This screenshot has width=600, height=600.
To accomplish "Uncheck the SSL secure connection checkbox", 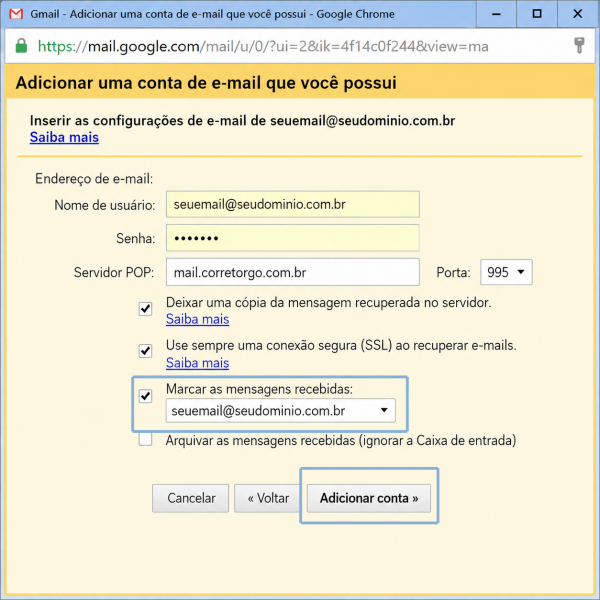I will tap(145, 351).
